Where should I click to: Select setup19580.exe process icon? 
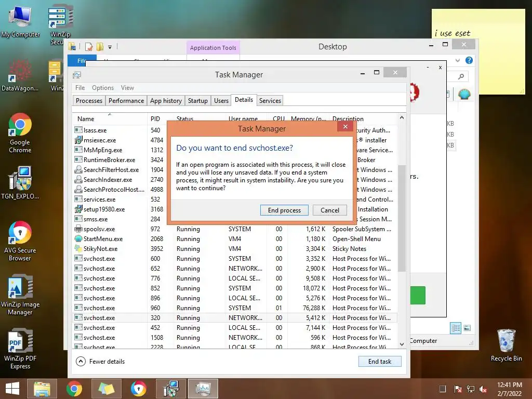pyautogui.click(x=78, y=209)
